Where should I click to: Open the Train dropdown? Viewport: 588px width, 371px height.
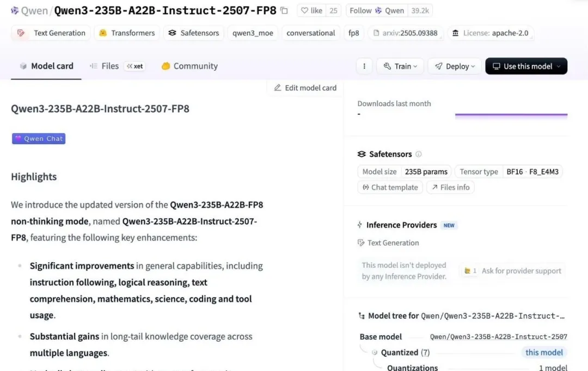400,66
